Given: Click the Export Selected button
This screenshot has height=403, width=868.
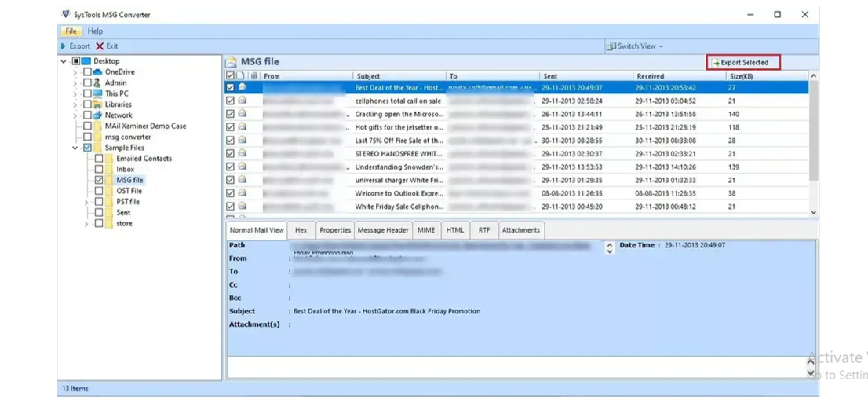Looking at the screenshot, I should pyautogui.click(x=743, y=63).
